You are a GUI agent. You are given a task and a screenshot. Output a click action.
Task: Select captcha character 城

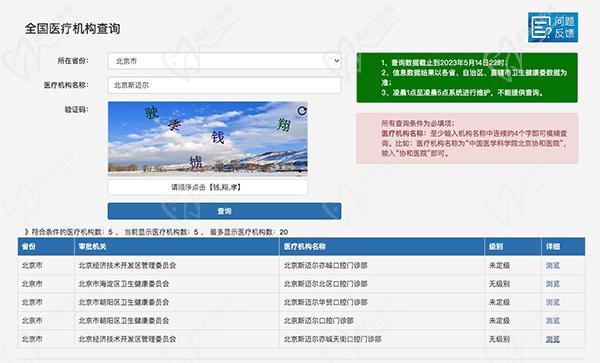(196, 163)
